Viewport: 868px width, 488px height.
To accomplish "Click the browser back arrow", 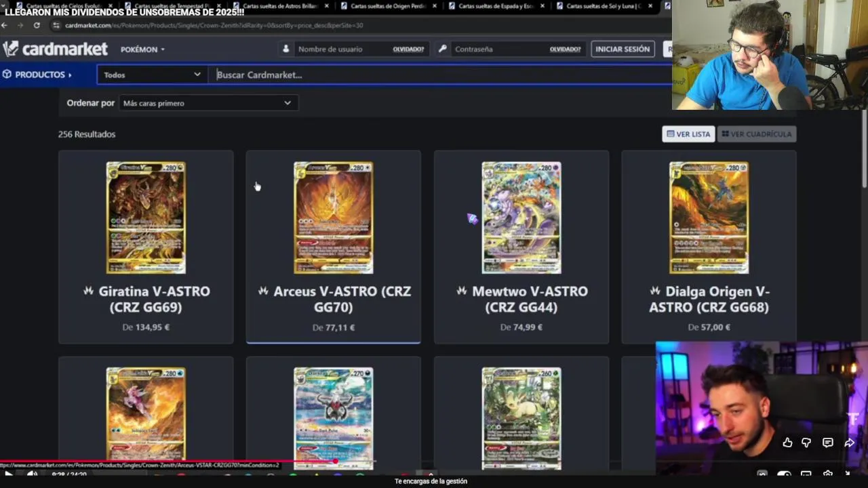I will pos(5,25).
